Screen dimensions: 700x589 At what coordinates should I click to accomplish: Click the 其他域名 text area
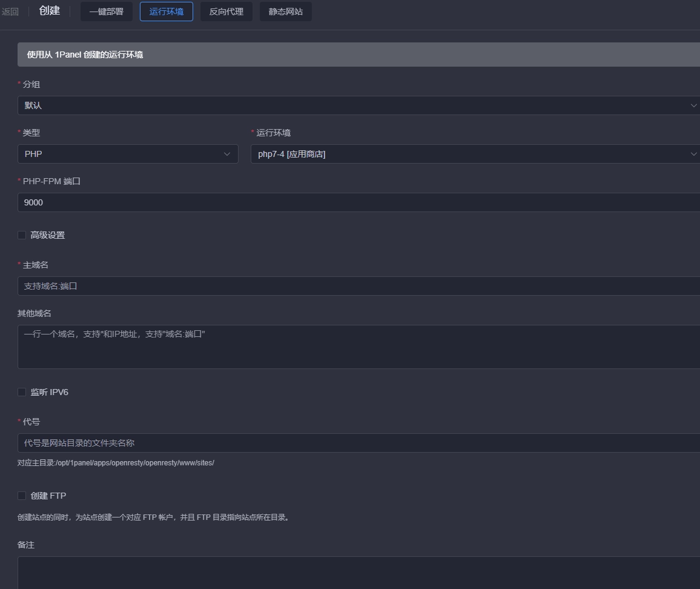pyautogui.click(x=357, y=347)
